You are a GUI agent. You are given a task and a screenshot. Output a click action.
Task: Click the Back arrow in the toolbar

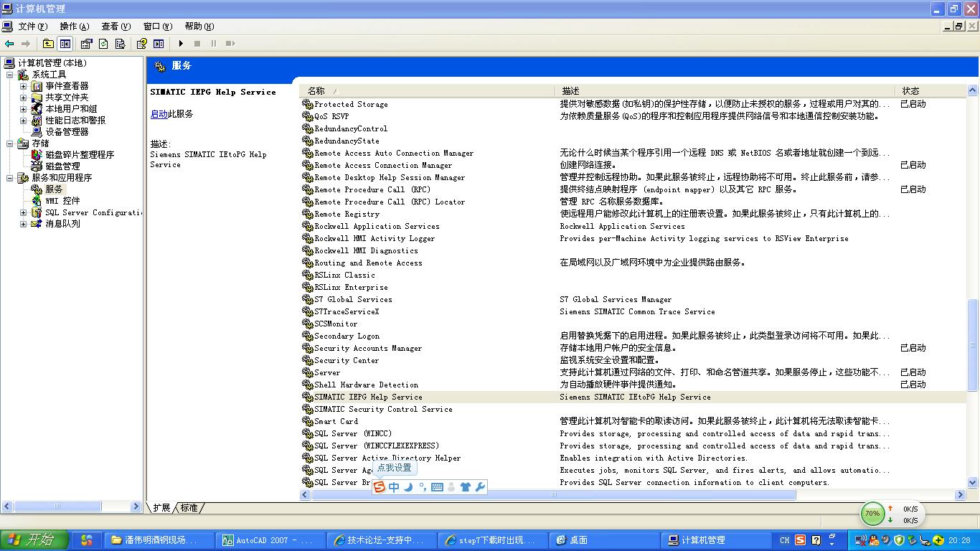pos(9,44)
